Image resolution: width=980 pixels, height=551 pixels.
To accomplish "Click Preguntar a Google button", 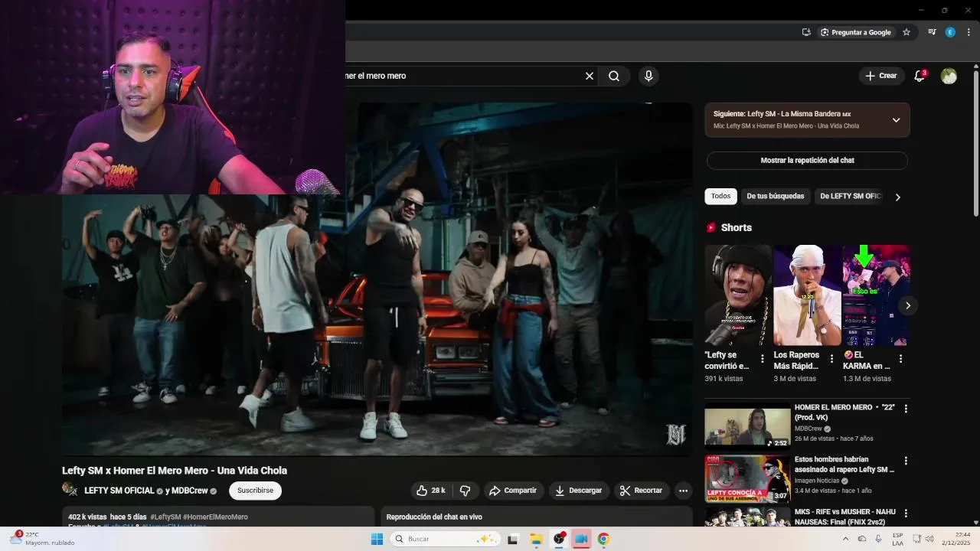I will [x=856, y=32].
